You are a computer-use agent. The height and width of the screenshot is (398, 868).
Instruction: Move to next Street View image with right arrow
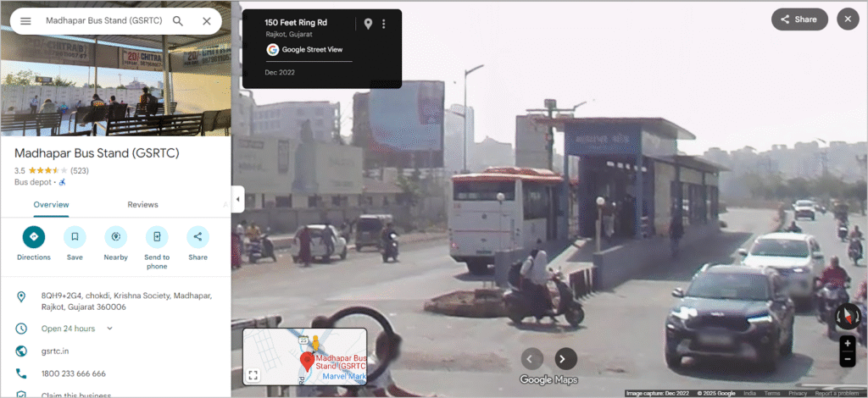(565, 358)
